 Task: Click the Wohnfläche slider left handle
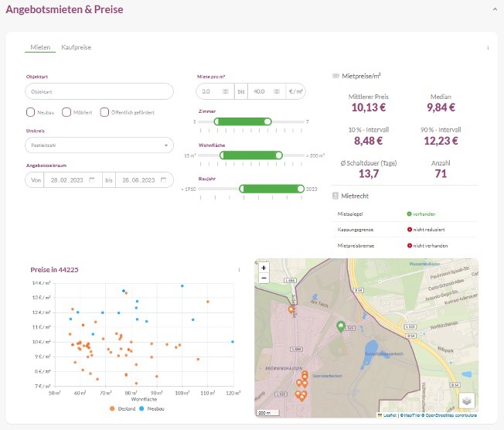coord(223,155)
